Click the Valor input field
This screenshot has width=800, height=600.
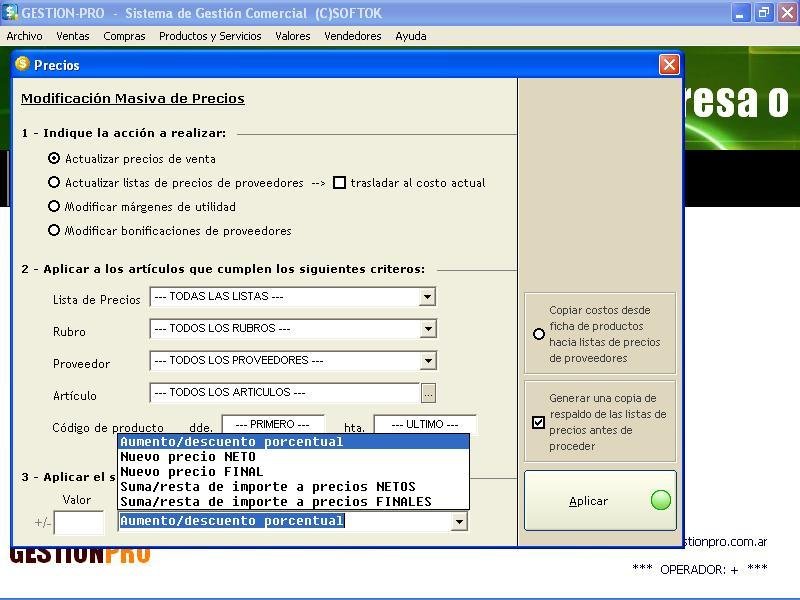point(79,522)
